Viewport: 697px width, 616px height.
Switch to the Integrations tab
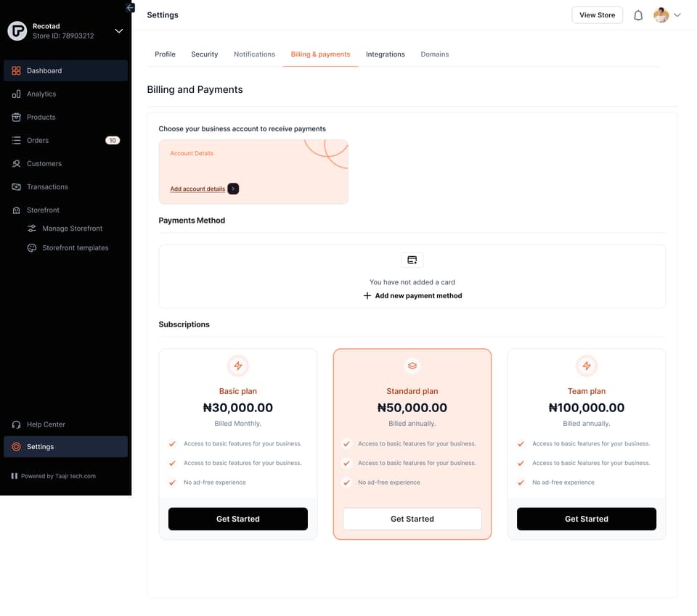coord(385,54)
